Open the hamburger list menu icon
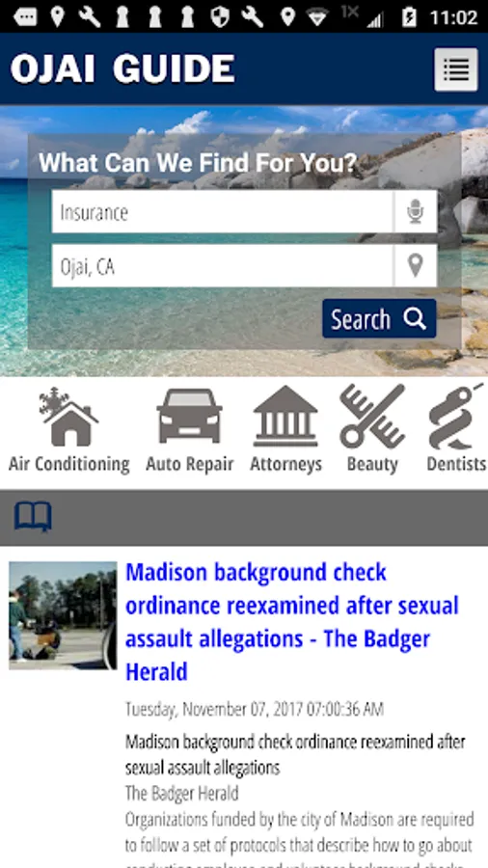The image size is (488, 868). (455, 69)
